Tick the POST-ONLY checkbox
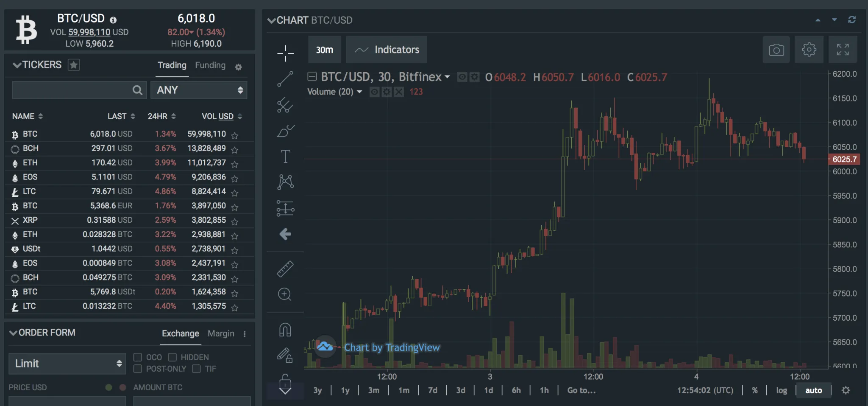This screenshot has height=406, width=868. pos(138,369)
